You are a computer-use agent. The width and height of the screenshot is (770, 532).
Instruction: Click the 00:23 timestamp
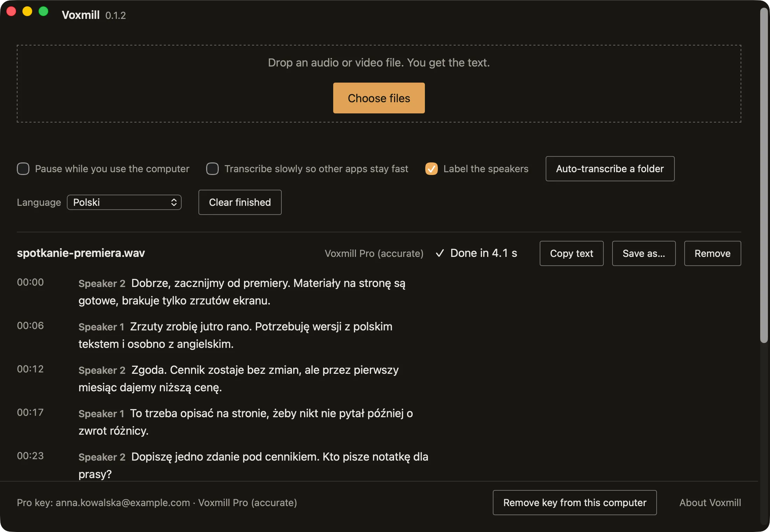(x=30, y=456)
